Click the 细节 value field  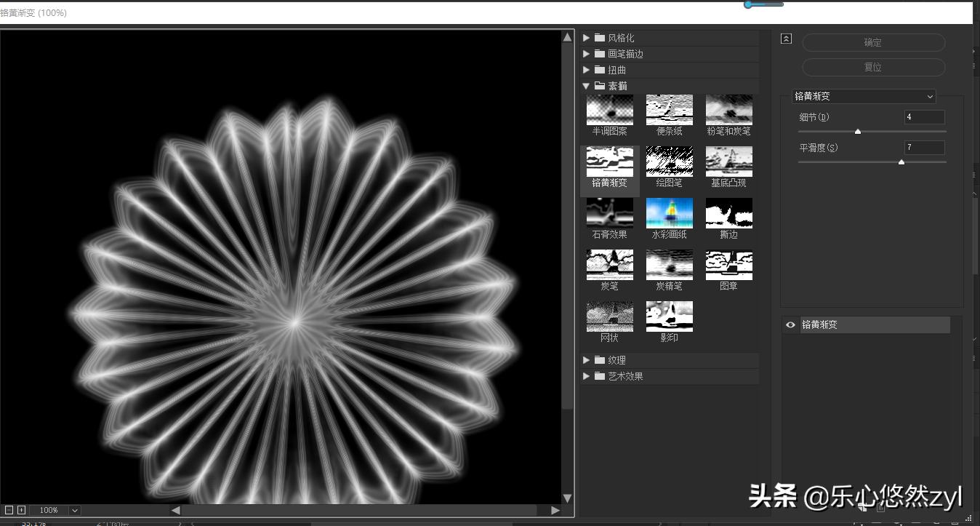pyautogui.click(x=925, y=117)
